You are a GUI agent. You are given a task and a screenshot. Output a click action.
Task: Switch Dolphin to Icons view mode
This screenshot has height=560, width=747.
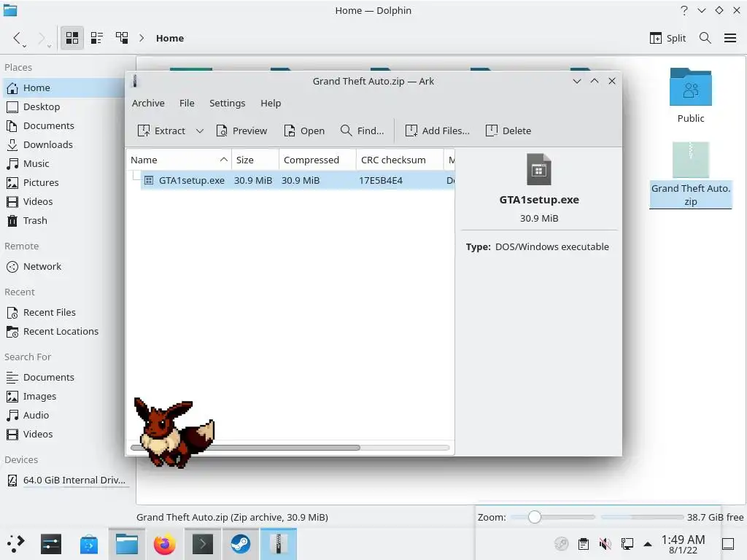pos(72,38)
